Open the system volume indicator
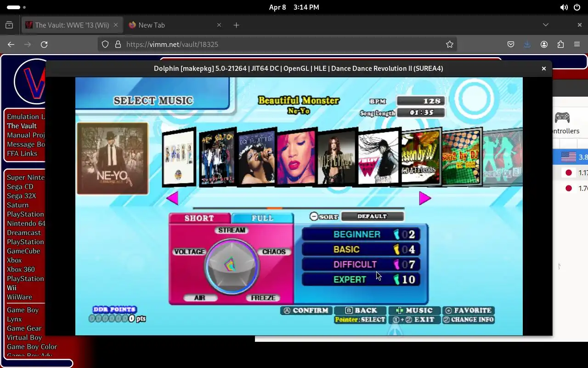 [564, 7]
